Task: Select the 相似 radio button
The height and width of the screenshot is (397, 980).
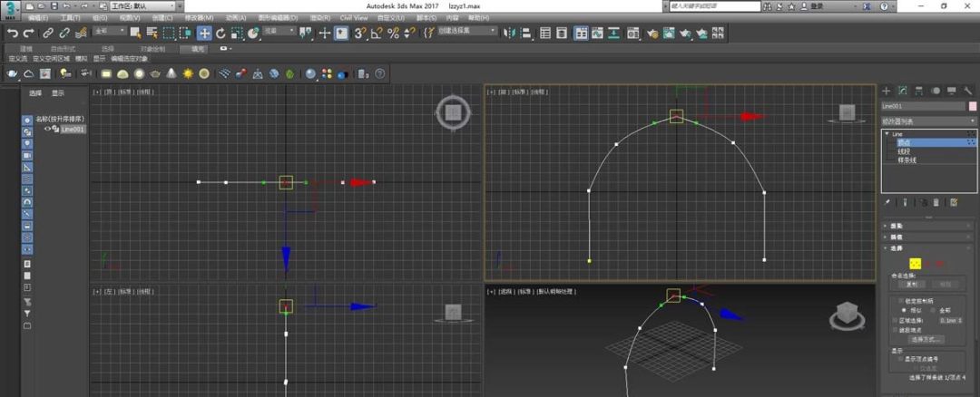Action: (x=903, y=310)
